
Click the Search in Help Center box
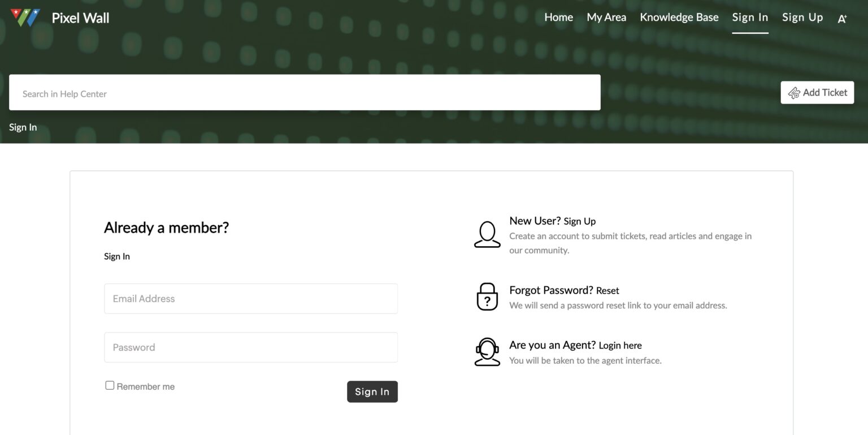(x=305, y=93)
